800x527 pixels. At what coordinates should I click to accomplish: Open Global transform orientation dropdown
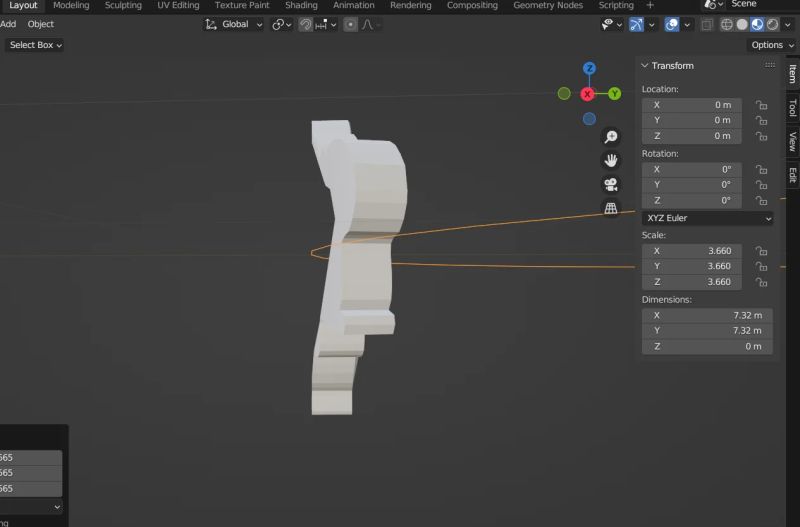(x=234, y=24)
